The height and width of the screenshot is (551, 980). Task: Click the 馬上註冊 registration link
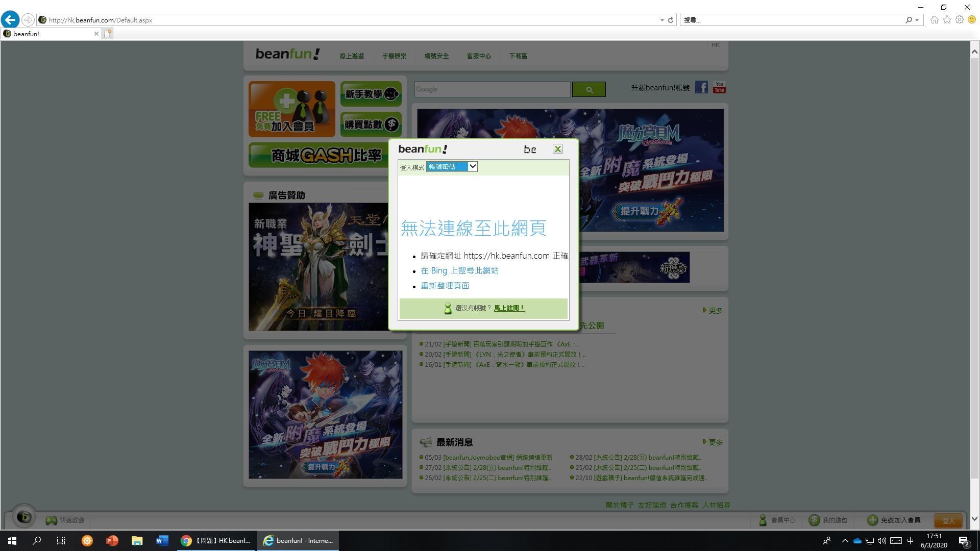click(508, 308)
